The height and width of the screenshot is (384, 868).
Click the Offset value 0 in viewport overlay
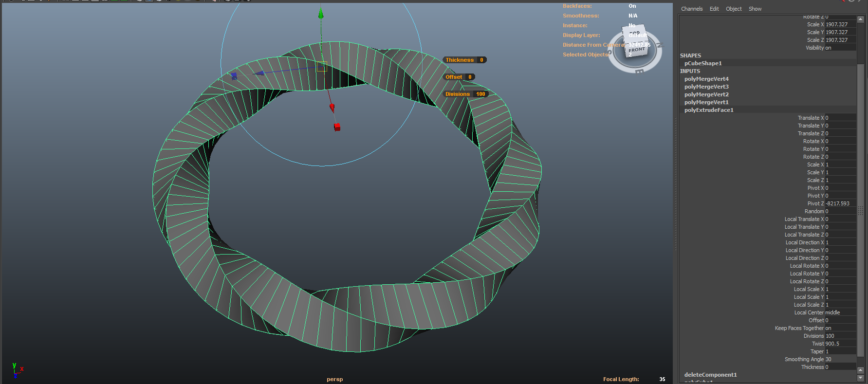(x=470, y=77)
